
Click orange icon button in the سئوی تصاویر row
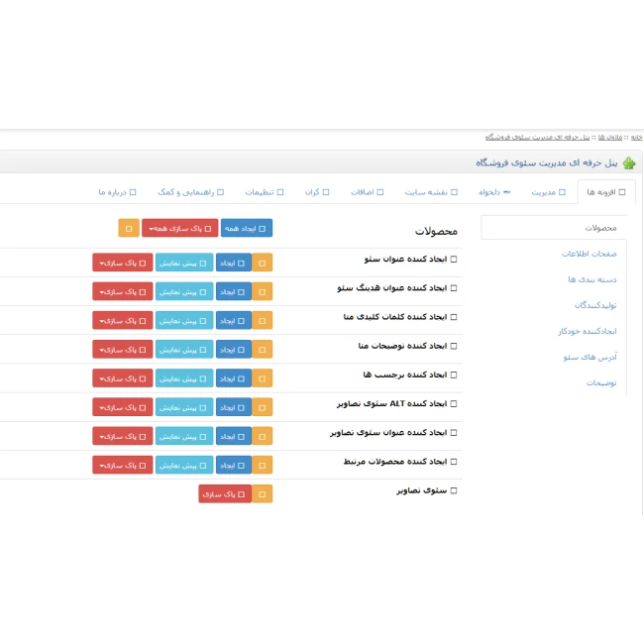[263, 493]
